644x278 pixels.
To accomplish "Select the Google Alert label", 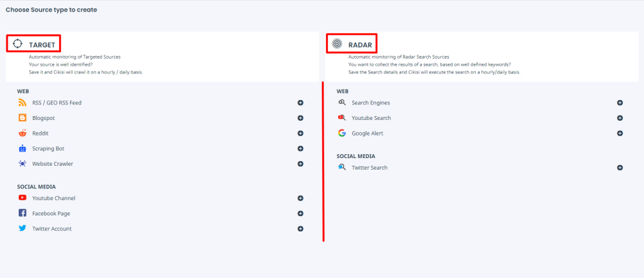I will point(368,134).
